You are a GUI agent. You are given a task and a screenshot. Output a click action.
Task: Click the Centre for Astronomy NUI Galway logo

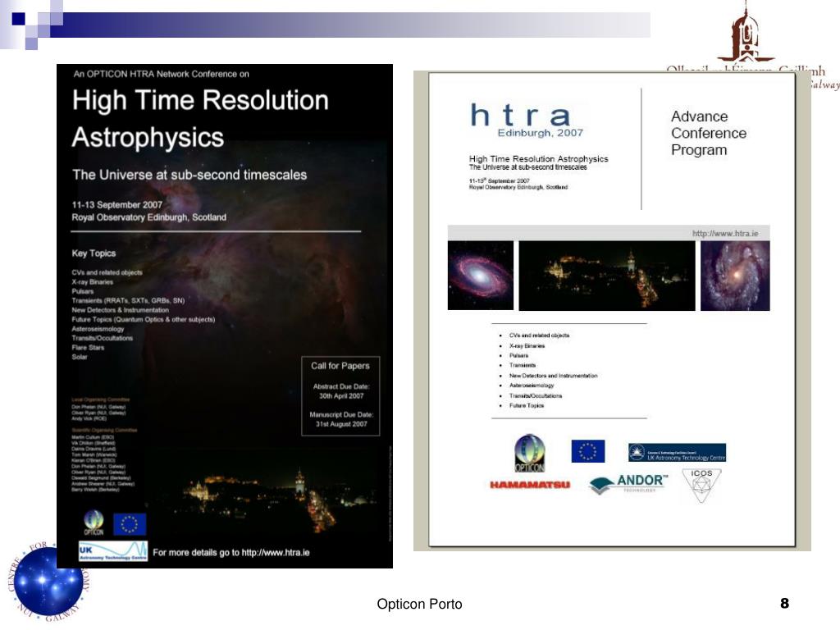coord(48,582)
